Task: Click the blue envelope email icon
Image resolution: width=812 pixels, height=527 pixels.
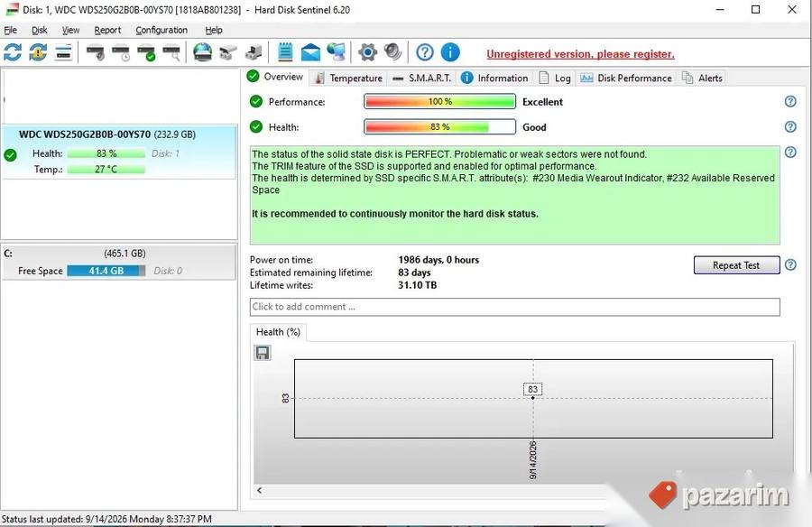Action: tap(310, 52)
